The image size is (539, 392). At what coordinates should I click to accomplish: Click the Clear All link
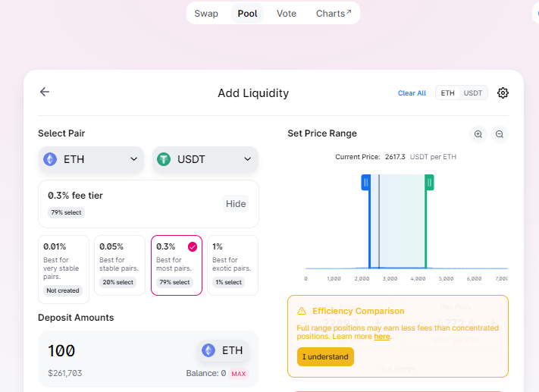pos(412,93)
